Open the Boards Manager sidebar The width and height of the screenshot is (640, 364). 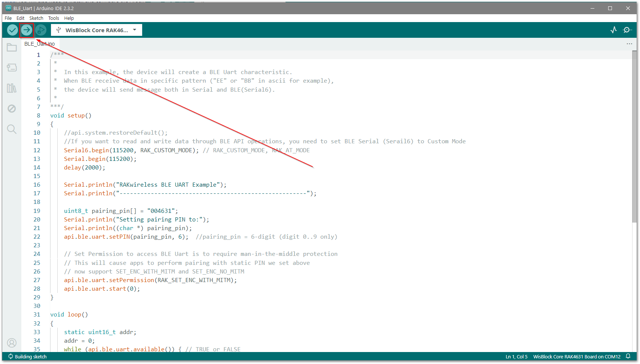point(12,68)
